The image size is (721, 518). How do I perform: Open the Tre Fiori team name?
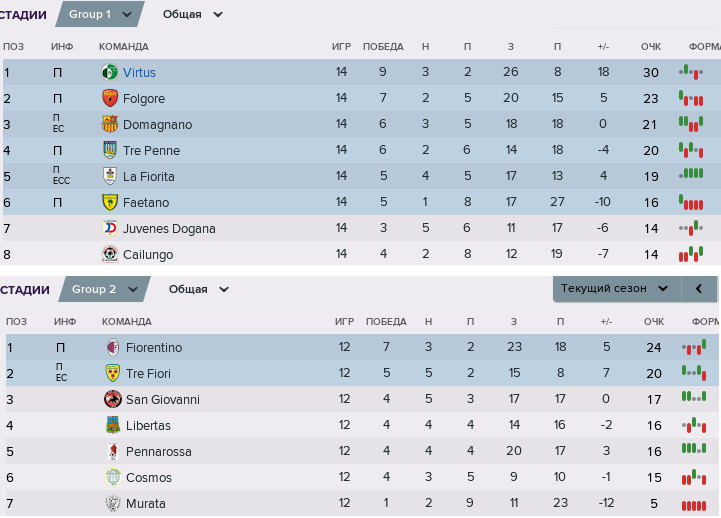(148, 374)
